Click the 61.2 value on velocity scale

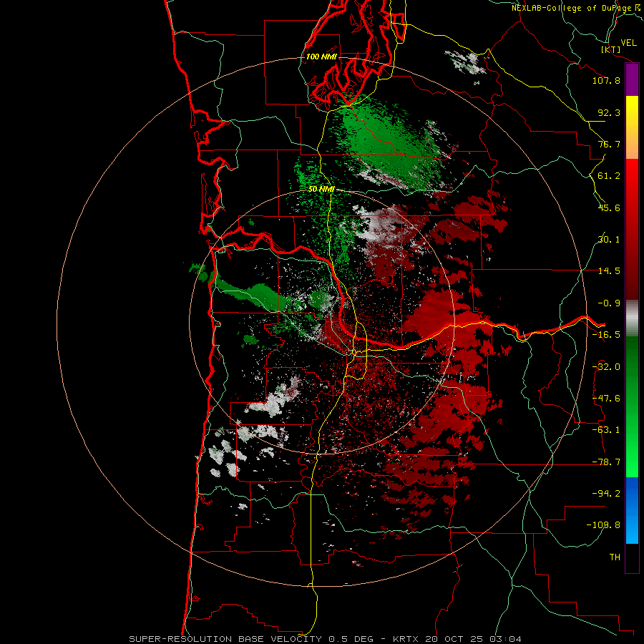click(x=609, y=176)
